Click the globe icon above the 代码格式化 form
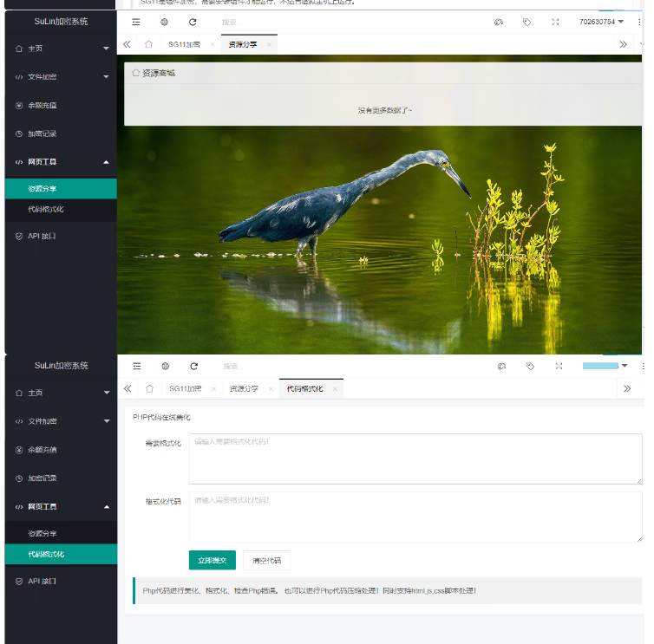The image size is (654, 644). click(166, 366)
